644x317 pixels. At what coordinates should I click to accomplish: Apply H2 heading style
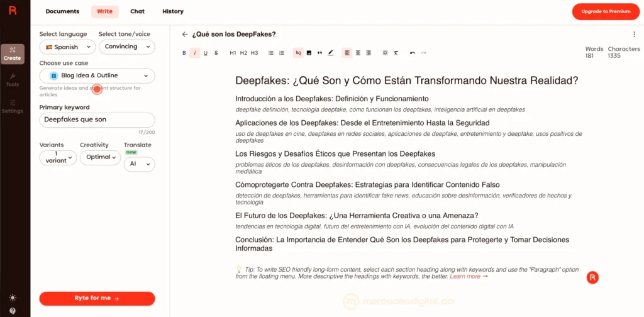pos(243,53)
